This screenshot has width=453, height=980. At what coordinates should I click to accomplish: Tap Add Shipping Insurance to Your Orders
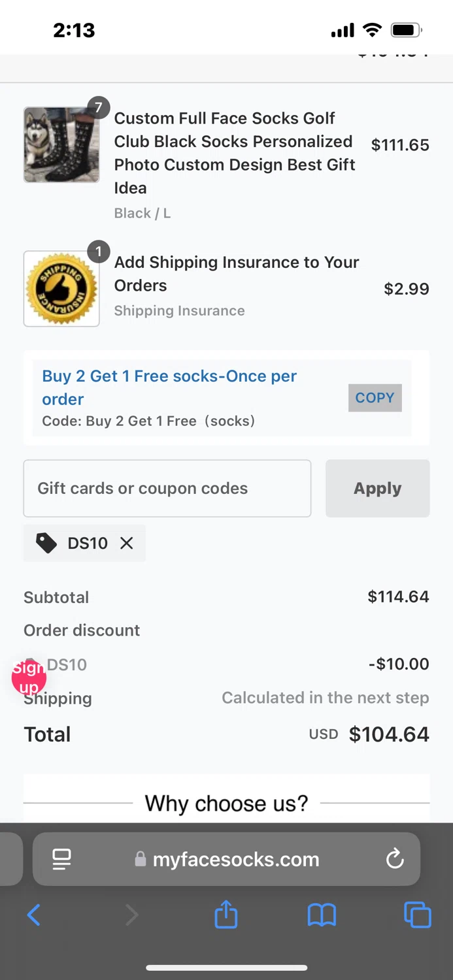pos(237,274)
